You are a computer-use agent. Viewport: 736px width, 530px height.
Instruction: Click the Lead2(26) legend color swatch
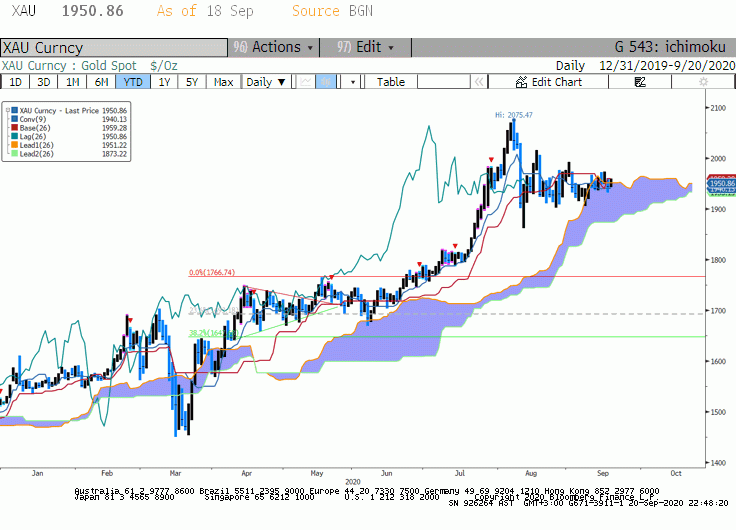point(15,154)
